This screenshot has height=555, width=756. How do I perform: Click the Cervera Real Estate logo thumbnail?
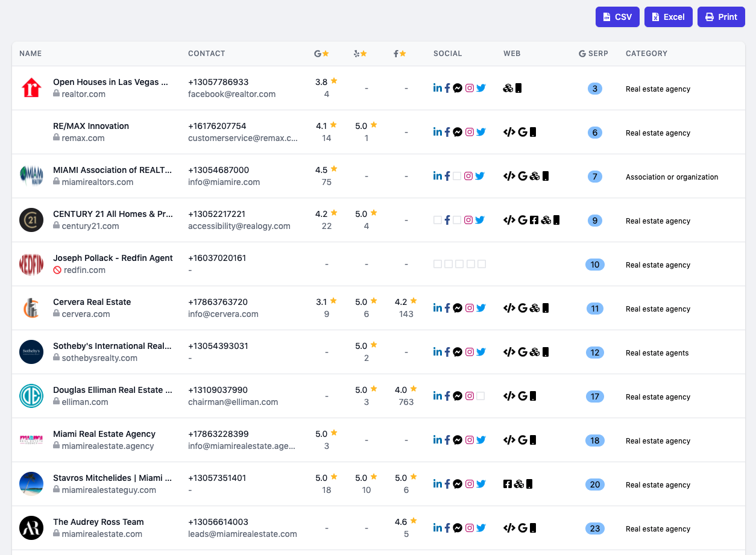(x=31, y=308)
